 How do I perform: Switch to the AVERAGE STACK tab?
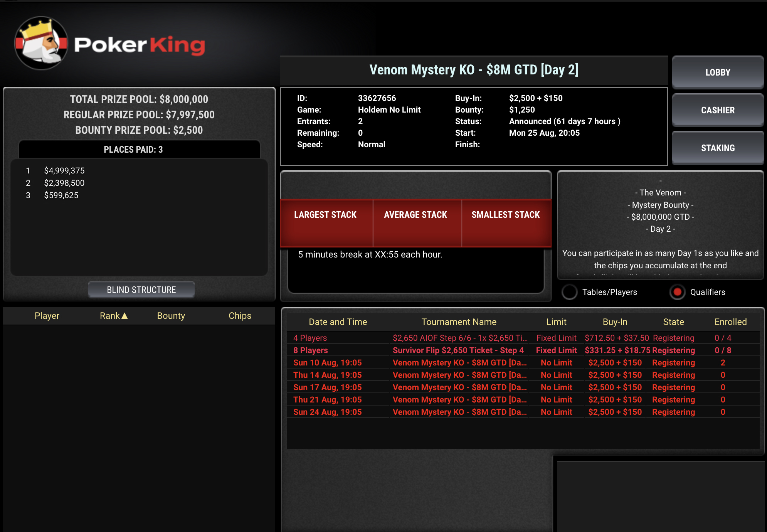coord(415,215)
